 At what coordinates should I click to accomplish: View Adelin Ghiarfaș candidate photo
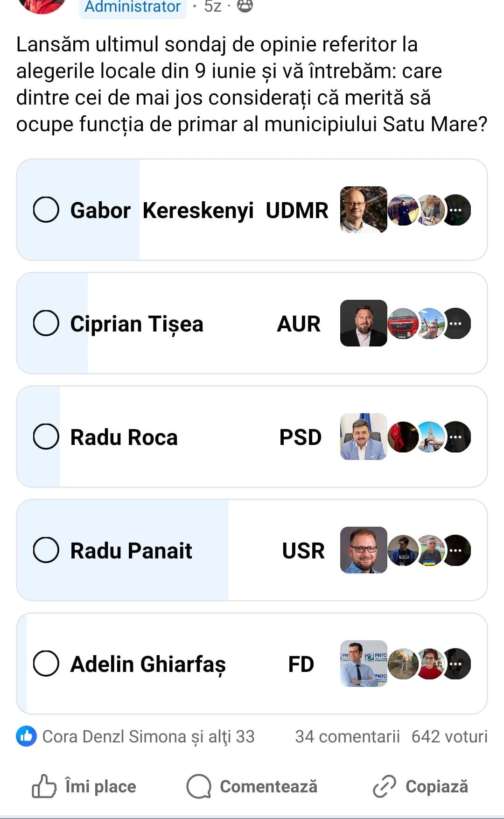[x=364, y=664]
